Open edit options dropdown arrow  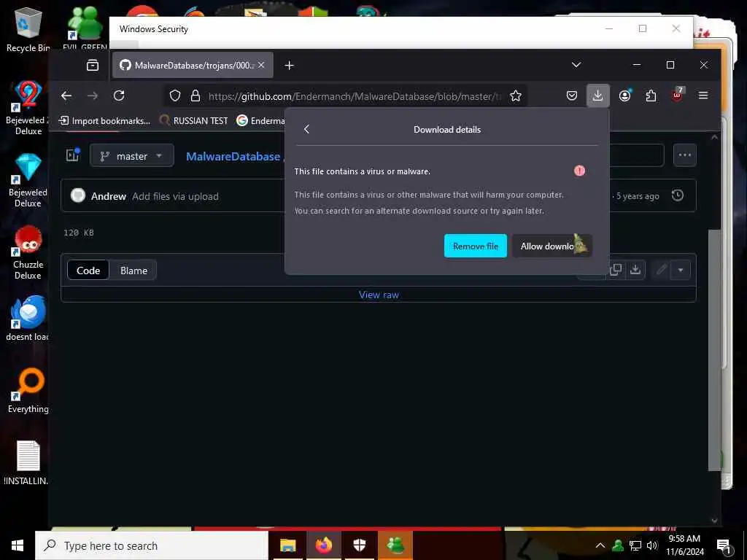point(681,270)
